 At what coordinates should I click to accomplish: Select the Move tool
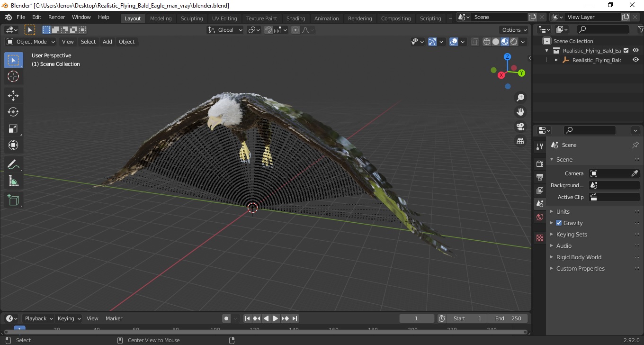tap(13, 96)
